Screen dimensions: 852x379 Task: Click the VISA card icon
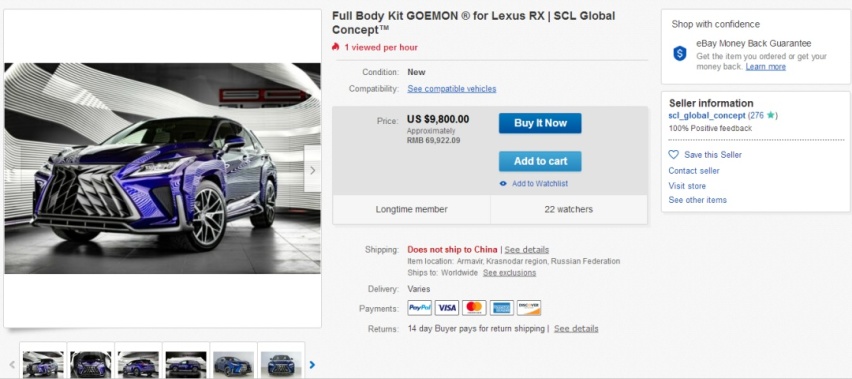click(447, 308)
